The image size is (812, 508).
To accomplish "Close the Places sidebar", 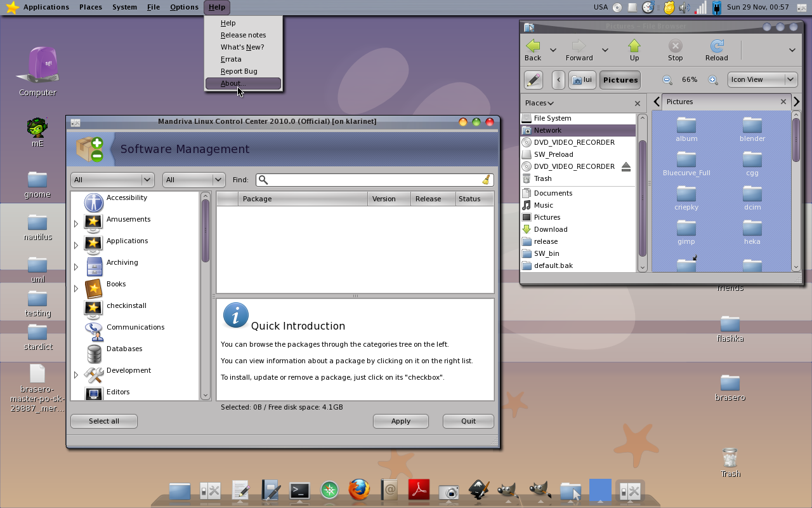I will tap(638, 103).
